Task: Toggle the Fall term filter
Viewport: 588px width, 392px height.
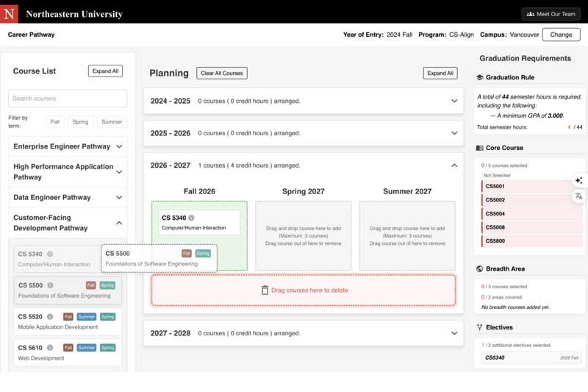Action: click(55, 122)
